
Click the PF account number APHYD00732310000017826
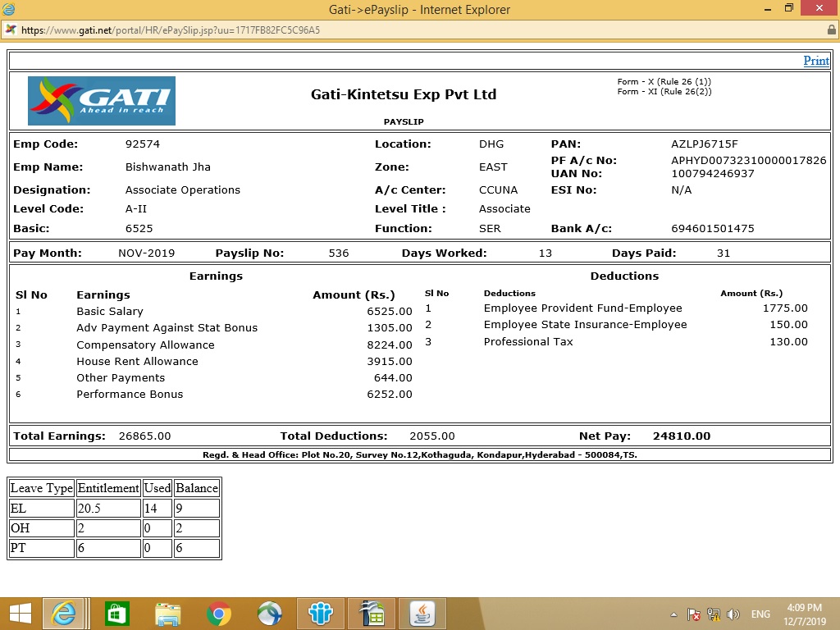tap(748, 160)
